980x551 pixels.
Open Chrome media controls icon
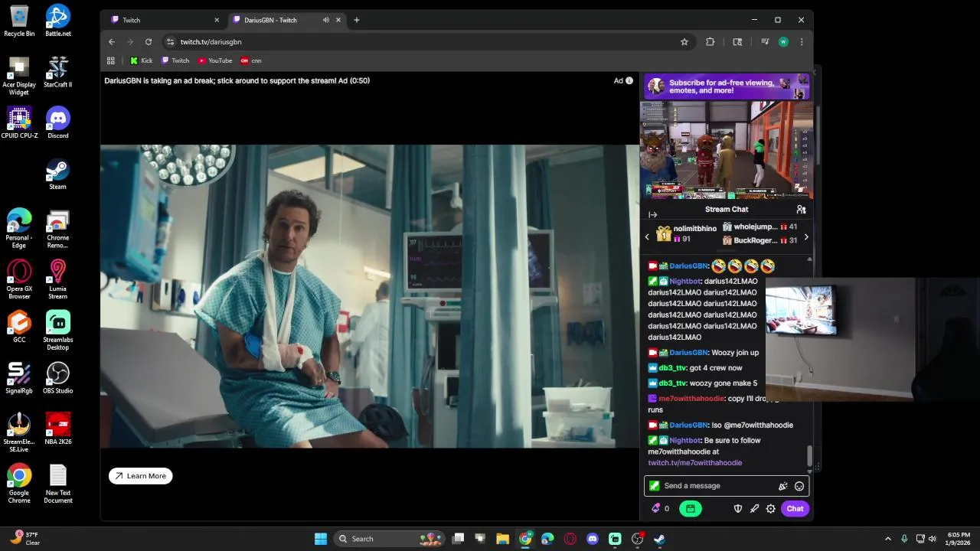765,42
